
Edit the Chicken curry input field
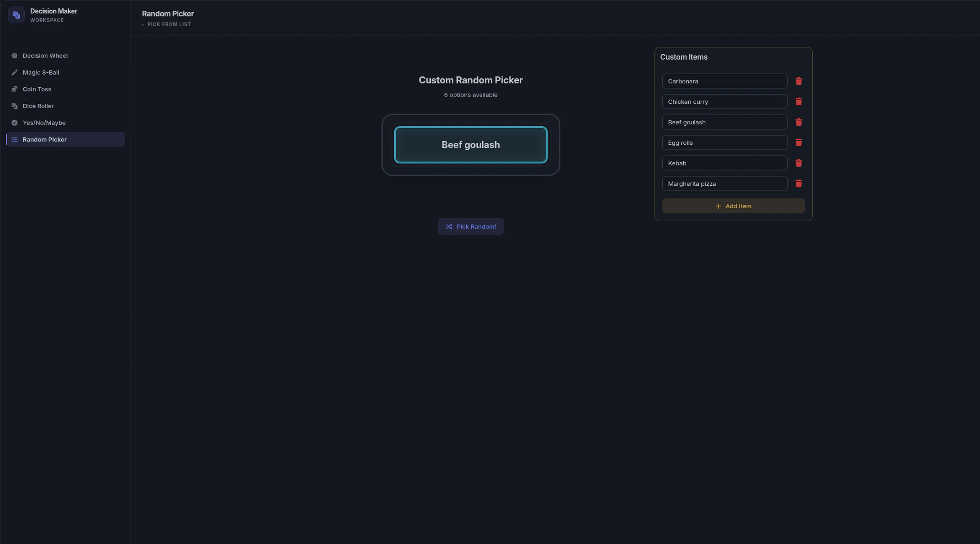pyautogui.click(x=725, y=102)
